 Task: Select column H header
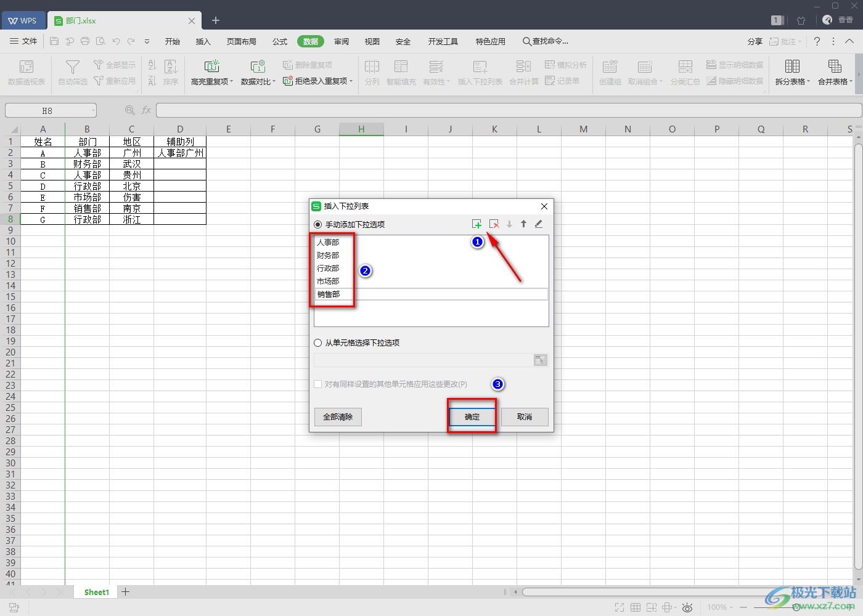point(361,129)
